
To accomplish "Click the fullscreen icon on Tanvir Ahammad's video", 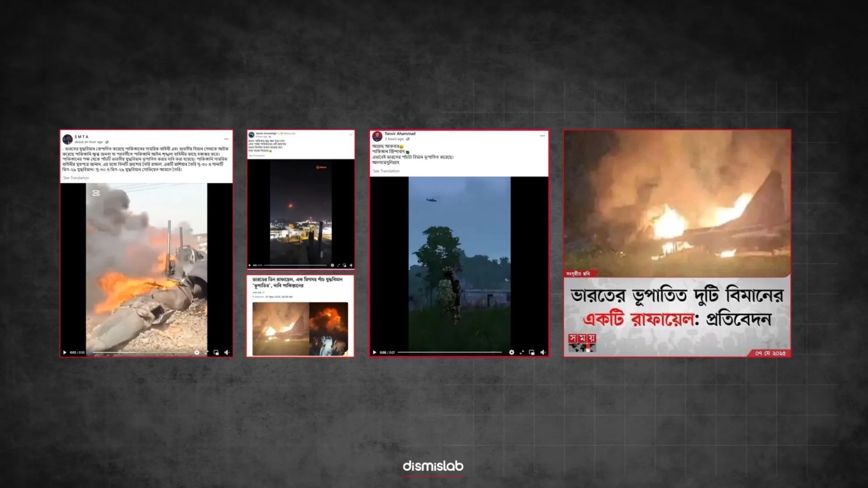I will tap(522, 352).
